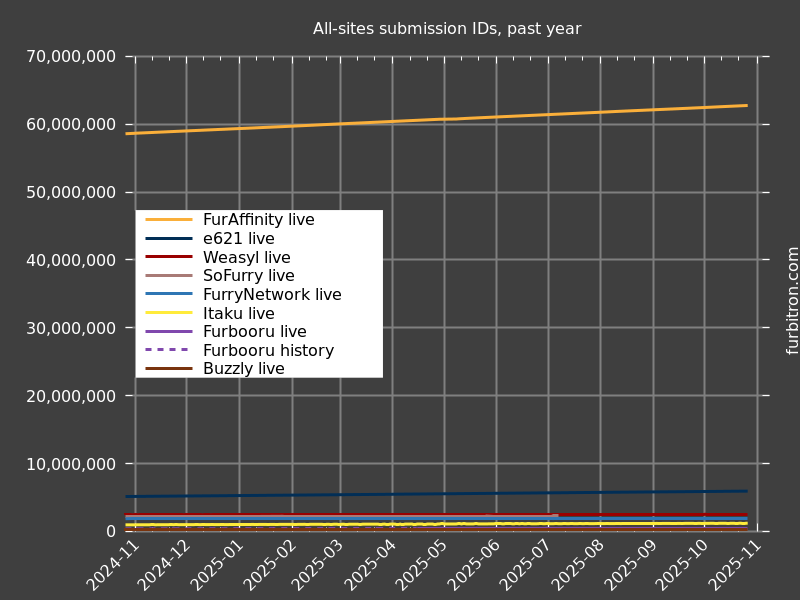Select the Weasyl live legend entry text

(x=246, y=257)
